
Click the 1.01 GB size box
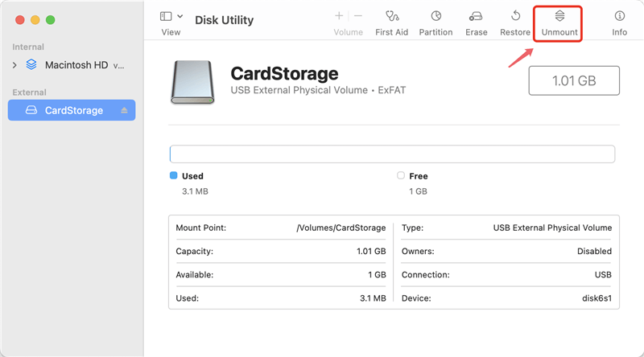tap(574, 80)
